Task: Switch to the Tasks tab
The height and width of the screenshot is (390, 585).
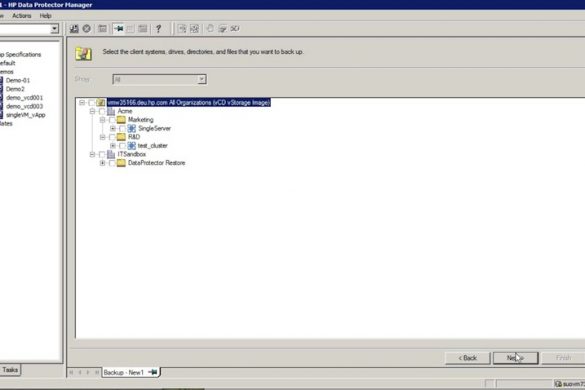Action: pyautogui.click(x=10, y=370)
